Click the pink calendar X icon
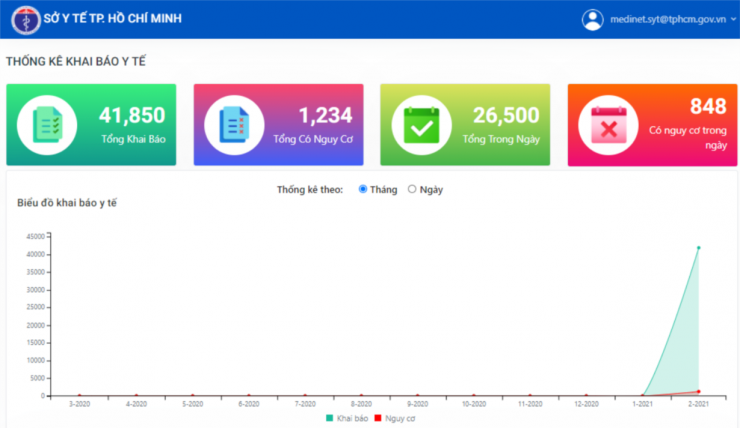740x428 pixels. [609, 125]
